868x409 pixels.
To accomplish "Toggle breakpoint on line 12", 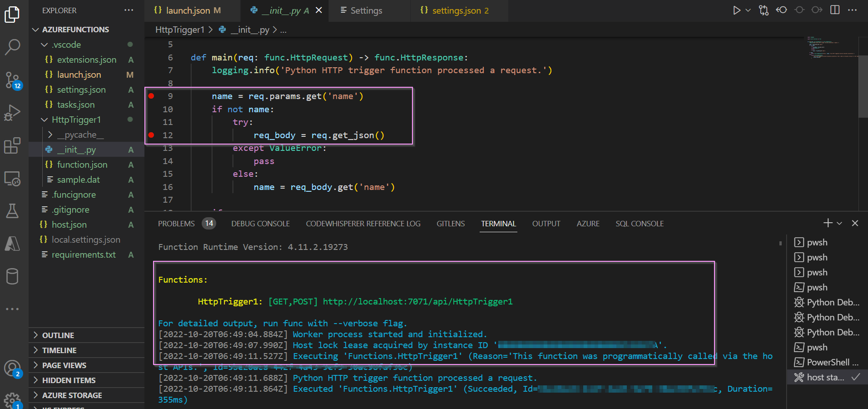I will [x=151, y=135].
